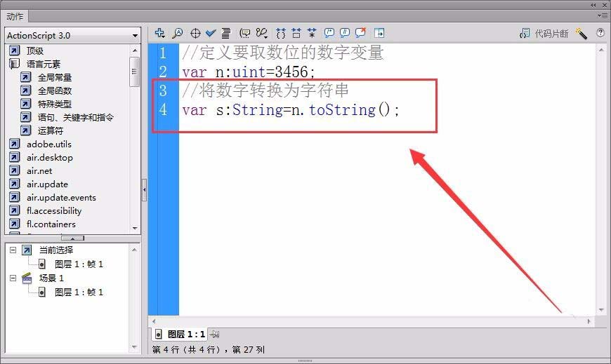The width and height of the screenshot is (611, 364).
Task: Click 场景 1 clapperboard icon
Action: pyautogui.click(x=27, y=278)
